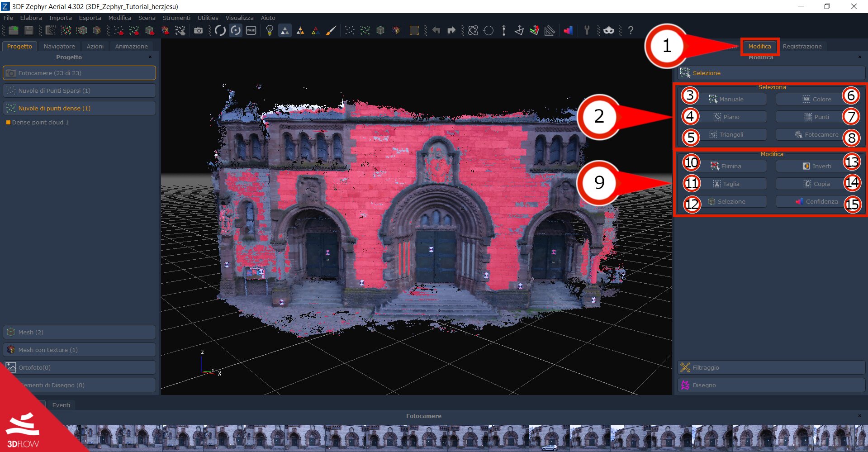This screenshot has height=452, width=868.
Task: Collapse the Selezione panel header
Action: coord(771,73)
